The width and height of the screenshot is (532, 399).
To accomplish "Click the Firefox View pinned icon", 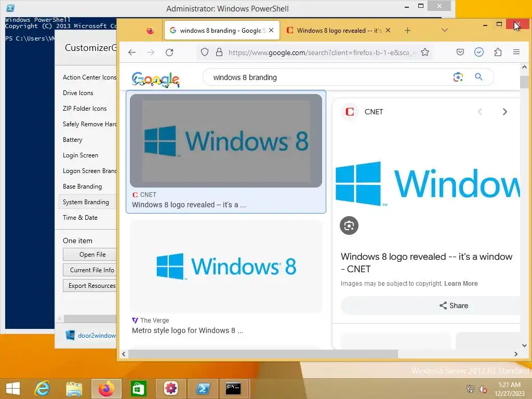I will 150,31.
